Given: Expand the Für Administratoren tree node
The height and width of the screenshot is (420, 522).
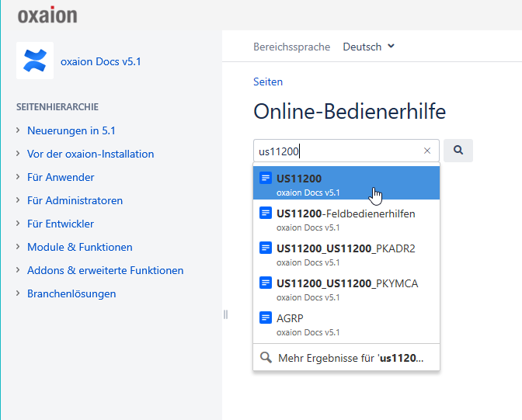Looking at the screenshot, I should pyautogui.click(x=18, y=200).
